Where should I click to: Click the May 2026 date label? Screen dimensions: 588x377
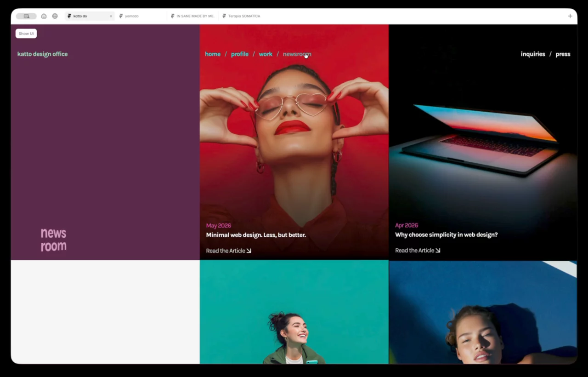click(218, 226)
